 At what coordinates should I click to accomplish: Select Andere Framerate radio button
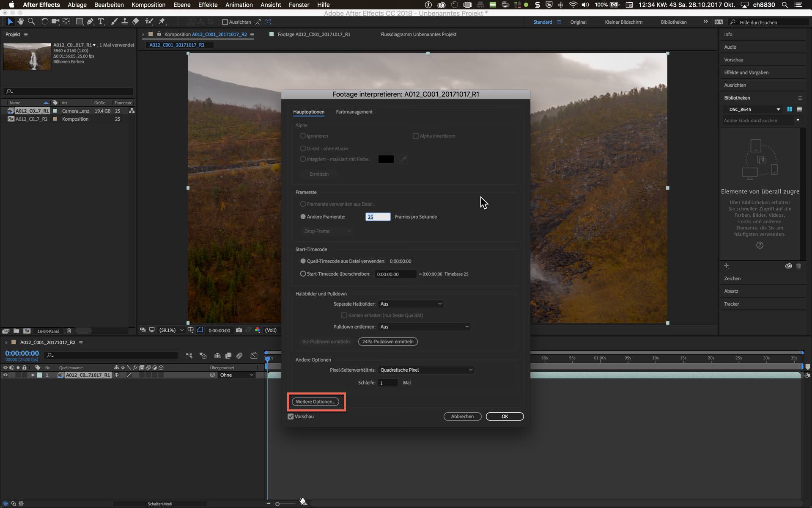click(303, 217)
